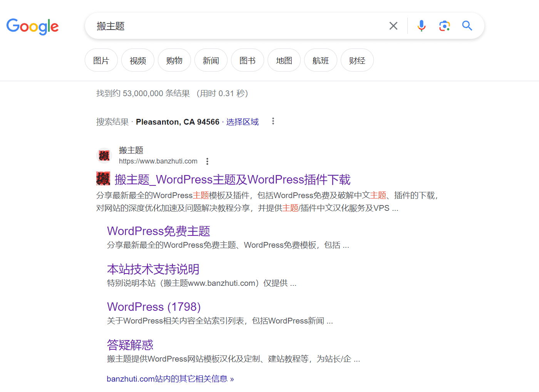Screen dimensions: 539x392
Task: Open 搬主题_WordPress主题及WordPress插件下载 result
Action: 233,179
